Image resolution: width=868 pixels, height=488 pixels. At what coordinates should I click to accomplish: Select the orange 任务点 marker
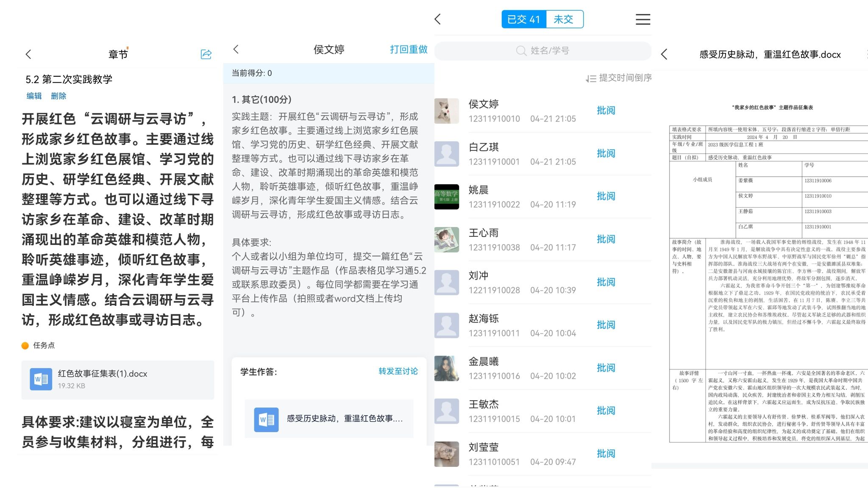pos(25,346)
